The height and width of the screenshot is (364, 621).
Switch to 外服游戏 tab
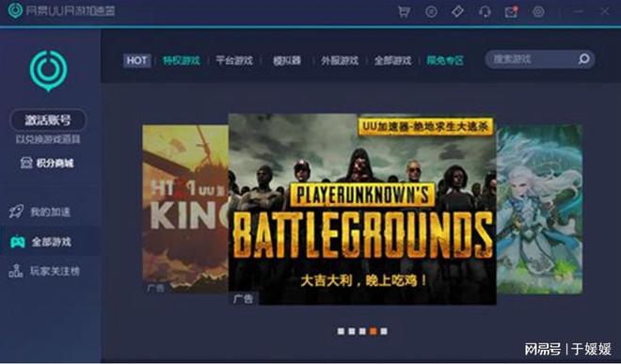pyautogui.click(x=340, y=60)
